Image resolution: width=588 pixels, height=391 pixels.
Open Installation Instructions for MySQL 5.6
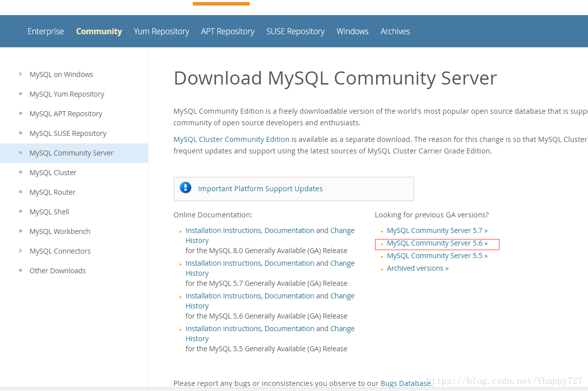224,296
